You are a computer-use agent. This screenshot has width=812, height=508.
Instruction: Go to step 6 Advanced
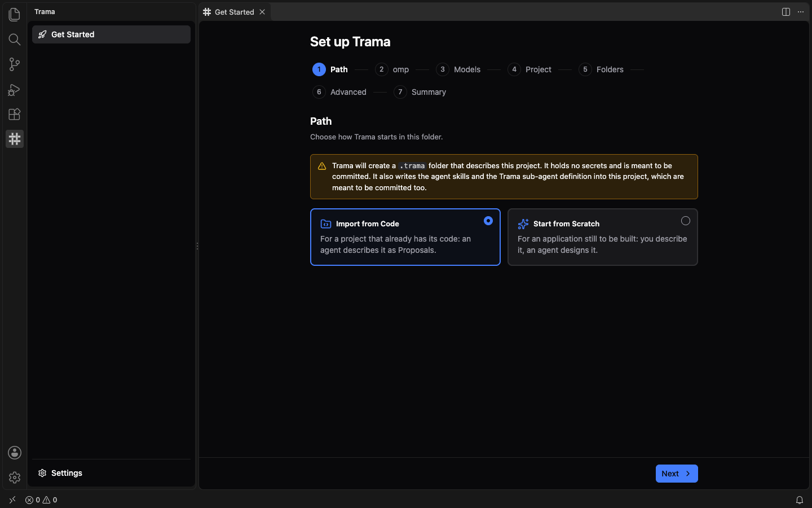click(339, 92)
